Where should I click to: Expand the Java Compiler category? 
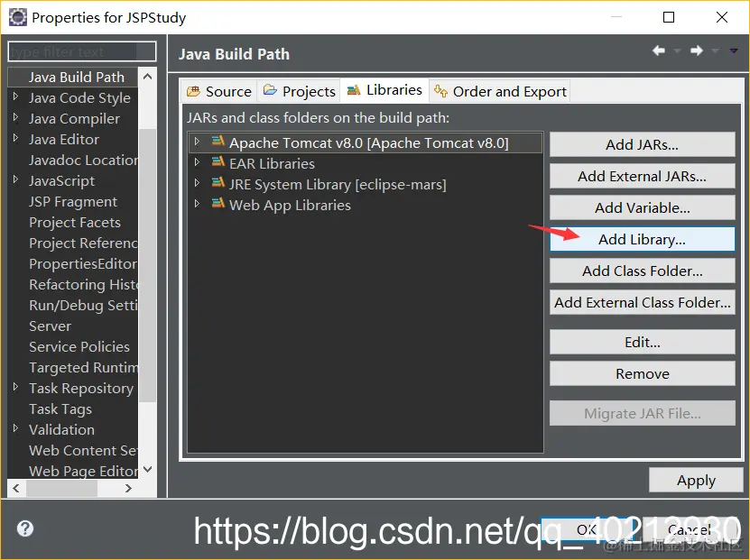pos(15,117)
